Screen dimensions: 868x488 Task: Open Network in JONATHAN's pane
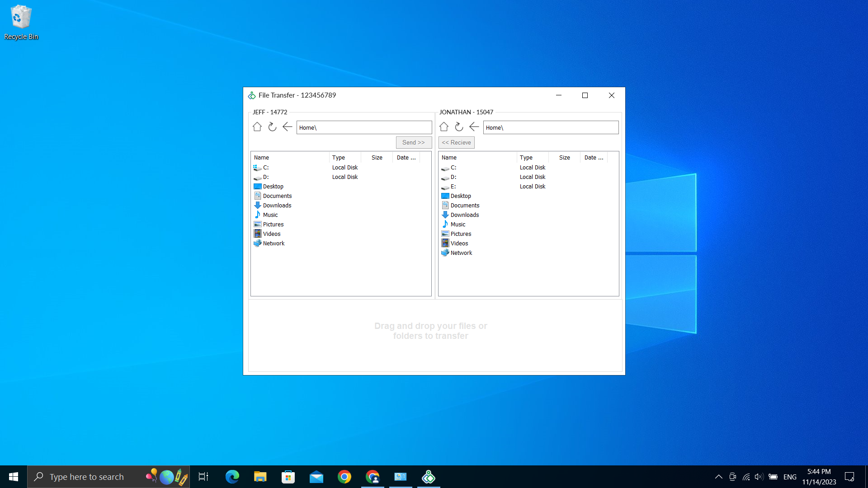point(461,253)
